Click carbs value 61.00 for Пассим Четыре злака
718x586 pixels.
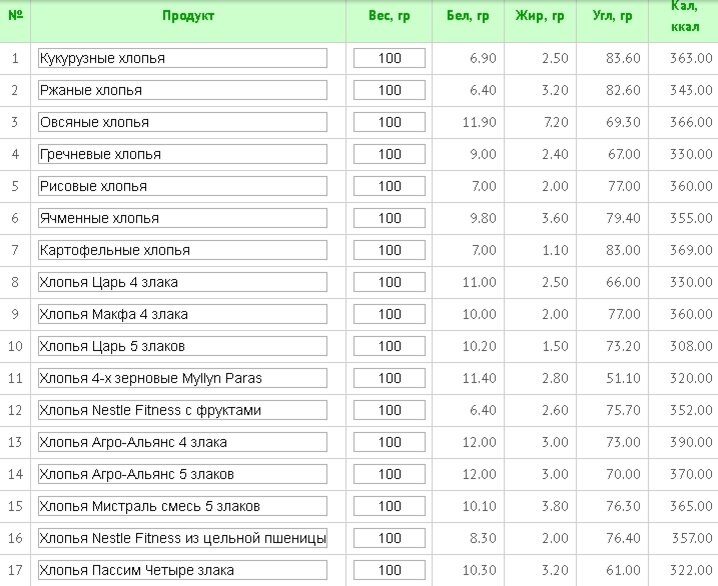623,570
